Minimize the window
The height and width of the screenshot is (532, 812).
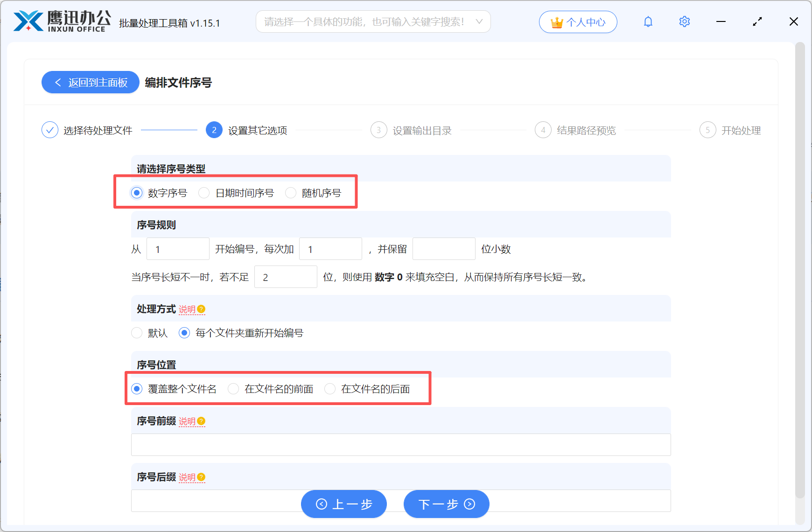tap(721, 21)
